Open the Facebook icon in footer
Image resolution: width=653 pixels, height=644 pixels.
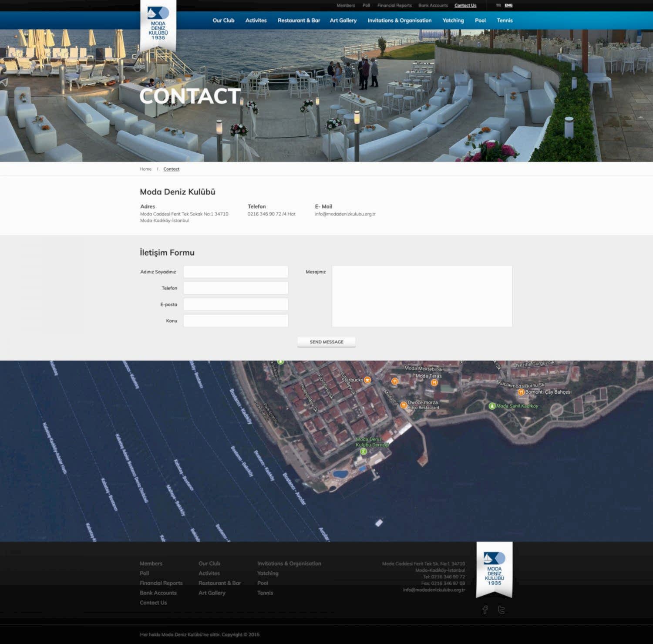(x=485, y=610)
